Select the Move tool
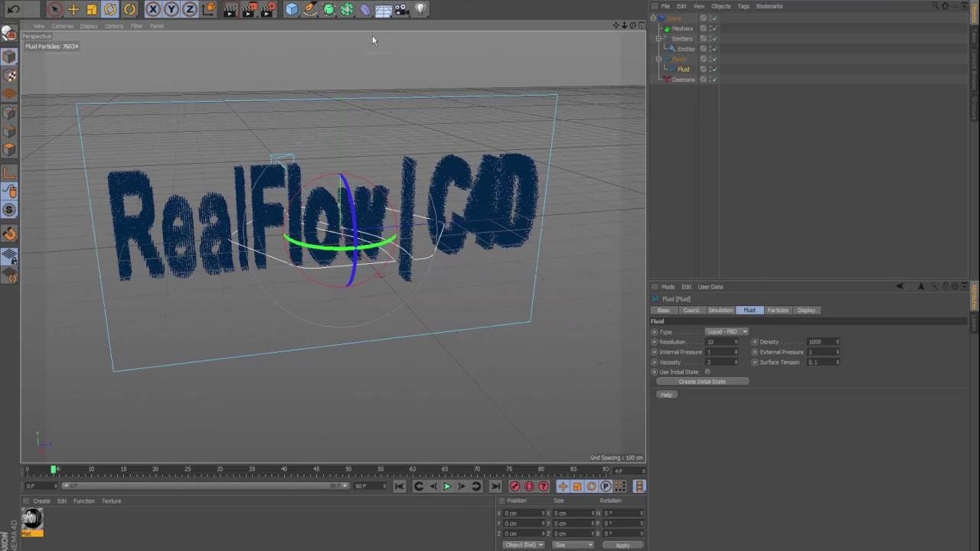 pos(73,9)
